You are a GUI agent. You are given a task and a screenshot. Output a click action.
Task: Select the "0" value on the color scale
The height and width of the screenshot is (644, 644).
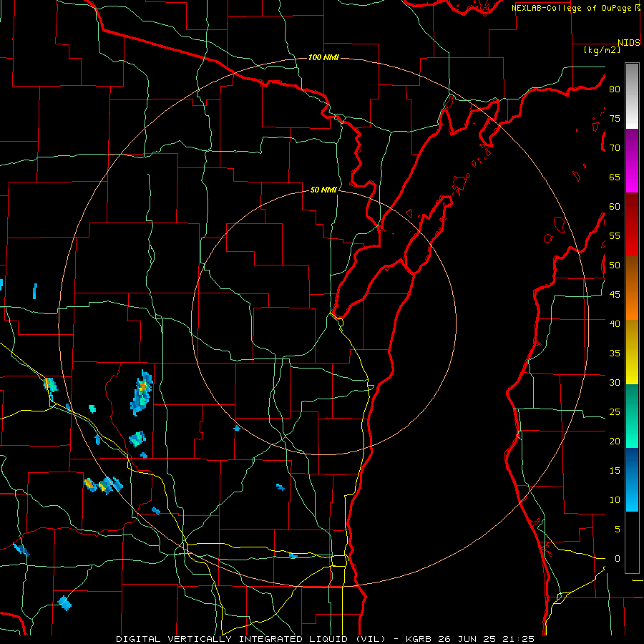coord(618,559)
